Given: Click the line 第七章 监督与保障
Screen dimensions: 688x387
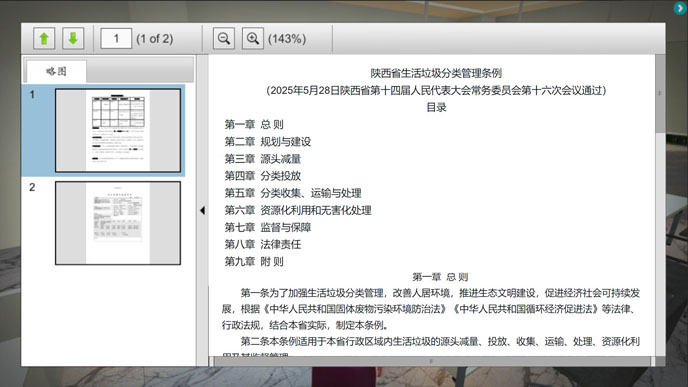Looking at the screenshot, I should click(x=268, y=227).
